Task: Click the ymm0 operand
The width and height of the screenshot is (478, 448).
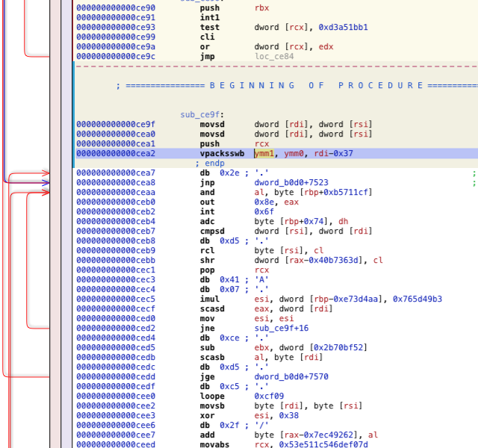Action: [x=294, y=153]
